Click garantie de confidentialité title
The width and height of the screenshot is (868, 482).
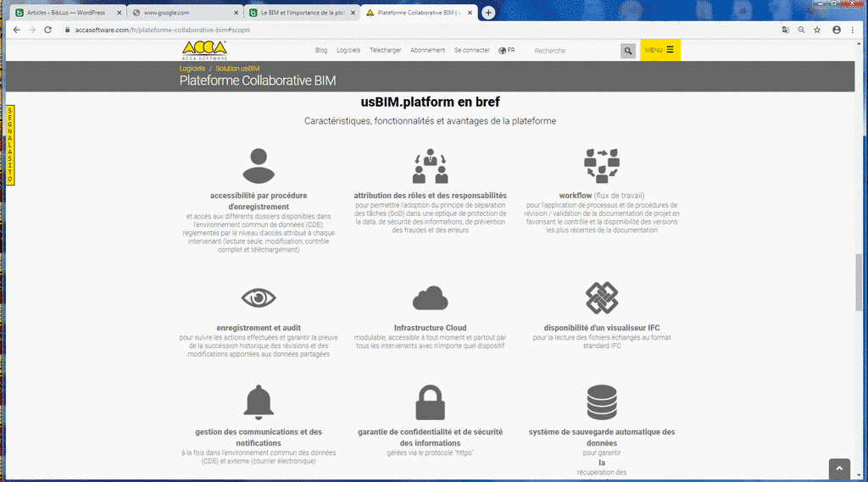[430, 437]
